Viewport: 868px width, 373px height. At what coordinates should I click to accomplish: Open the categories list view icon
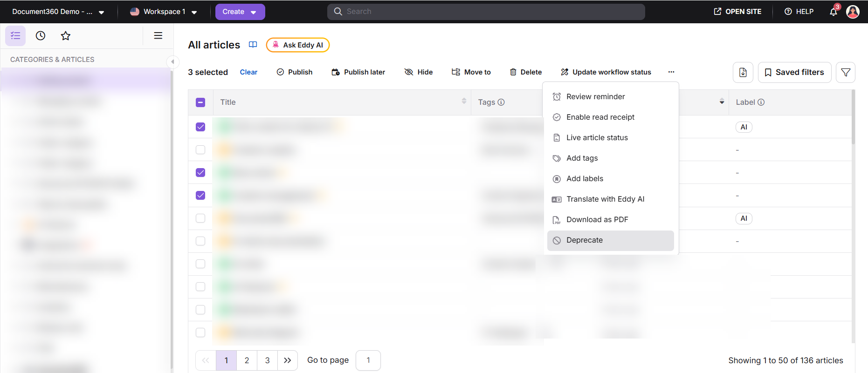tap(15, 36)
